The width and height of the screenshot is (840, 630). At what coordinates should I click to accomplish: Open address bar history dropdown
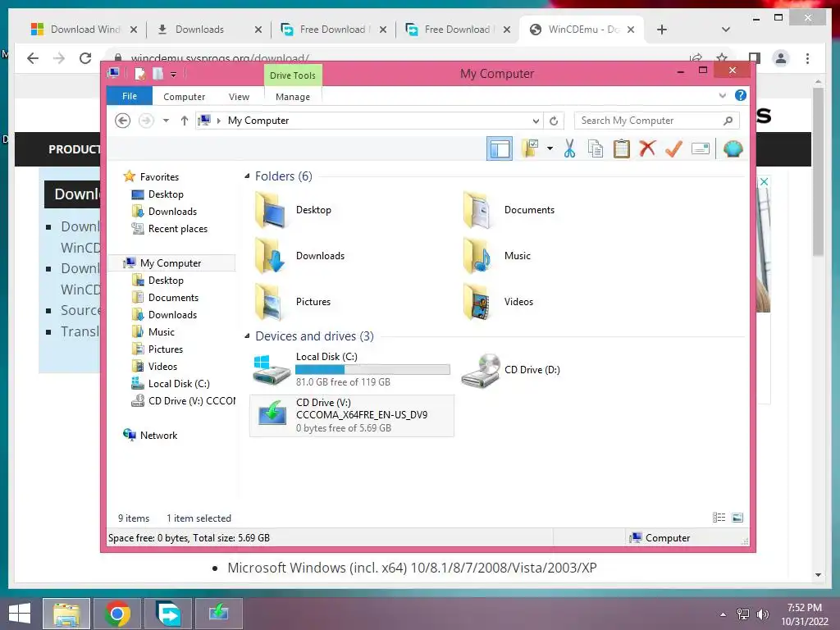(x=535, y=121)
